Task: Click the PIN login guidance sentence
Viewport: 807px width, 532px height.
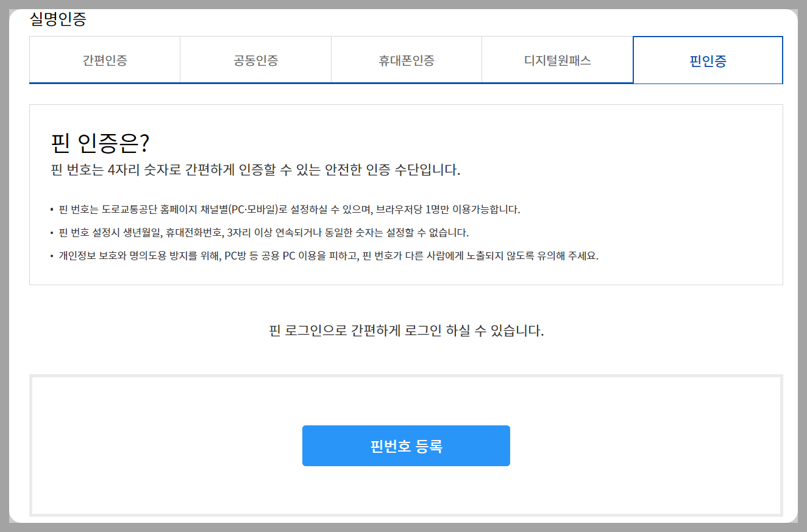Action: [x=406, y=329]
